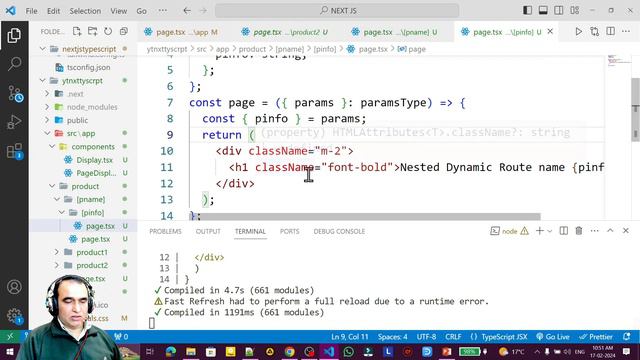The image size is (640, 360).
Task: Switch to the page.tsx ...\product2 tab
Action: click(x=284, y=32)
